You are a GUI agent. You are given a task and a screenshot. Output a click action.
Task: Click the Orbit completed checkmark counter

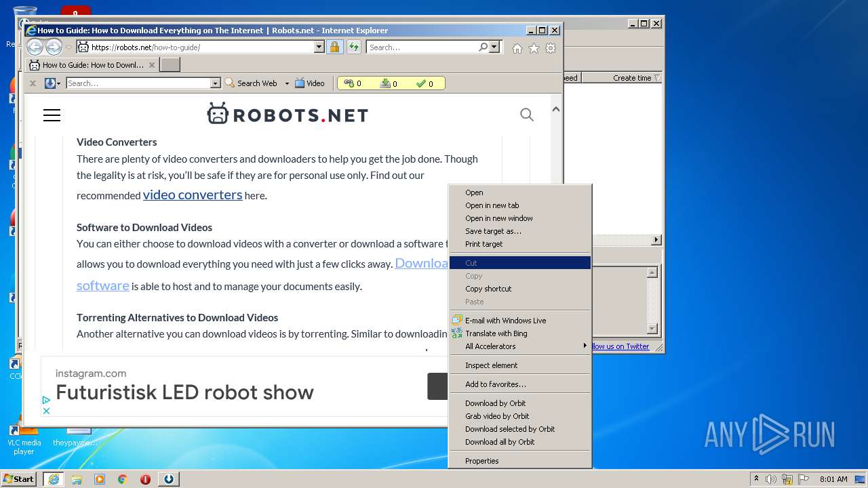pos(421,83)
